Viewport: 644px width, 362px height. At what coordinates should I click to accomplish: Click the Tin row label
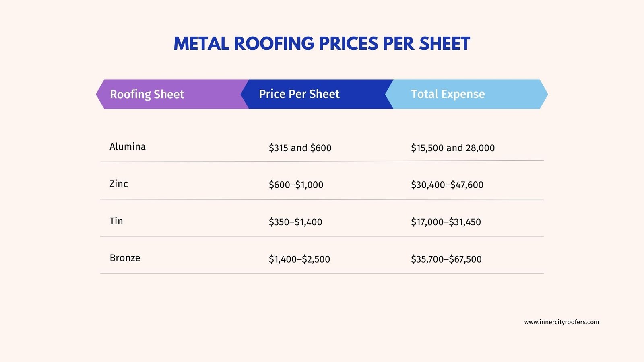[116, 221]
